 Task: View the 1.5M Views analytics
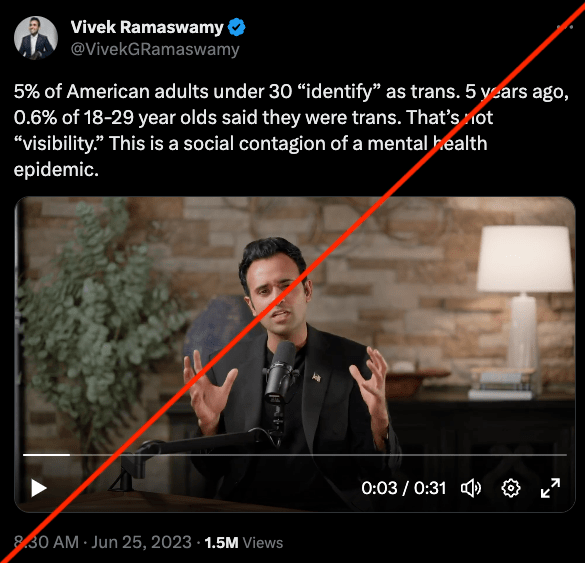[x=244, y=542]
